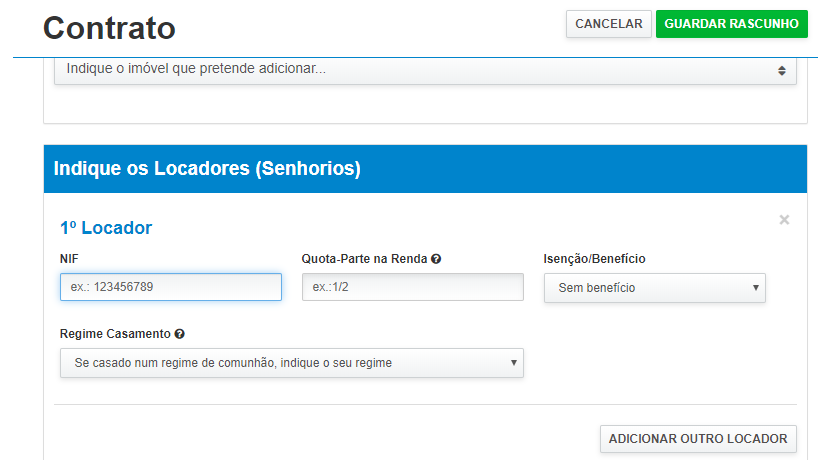Select the 'Indique os Locadores (Senhorios)' header
This screenshot has width=834, height=460.
[207, 169]
